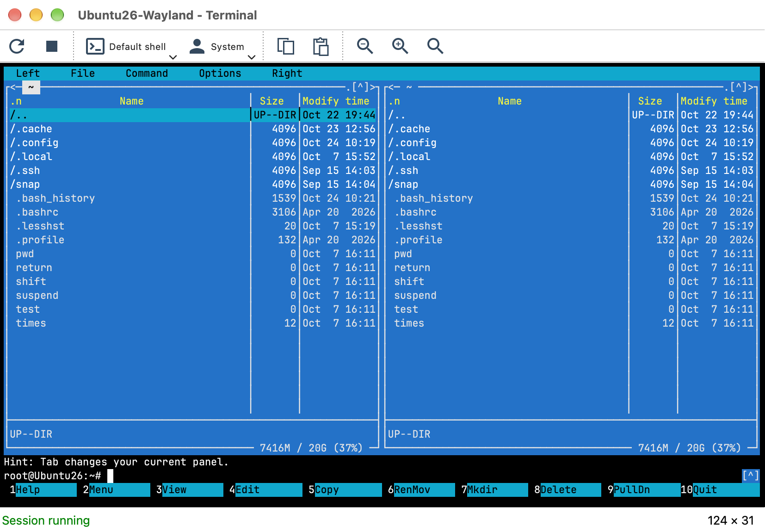The image size is (765, 532).
Task: Open the Options menu
Action: (220, 73)
